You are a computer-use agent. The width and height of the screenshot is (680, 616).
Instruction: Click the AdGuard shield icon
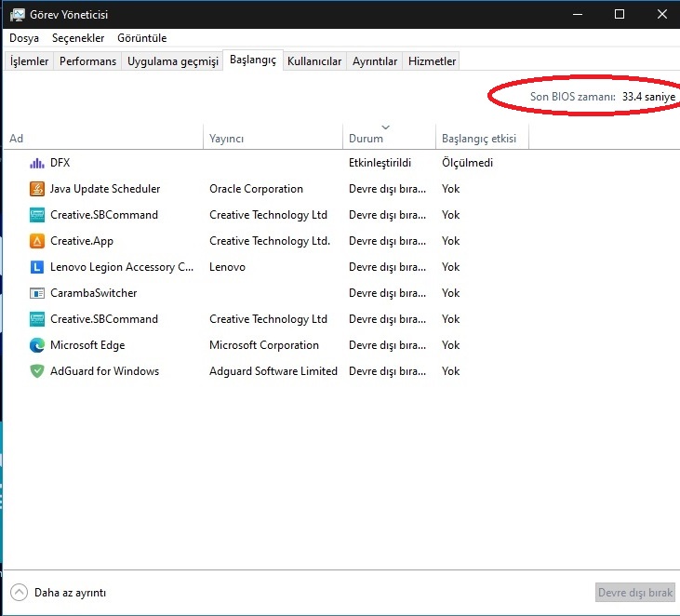pyautogui.click(x=37, y=371)
